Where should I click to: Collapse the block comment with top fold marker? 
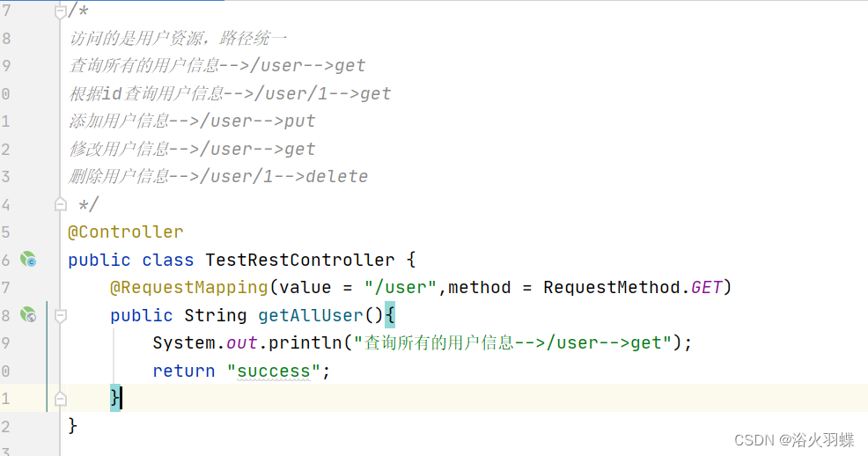[x=61, y=11]
